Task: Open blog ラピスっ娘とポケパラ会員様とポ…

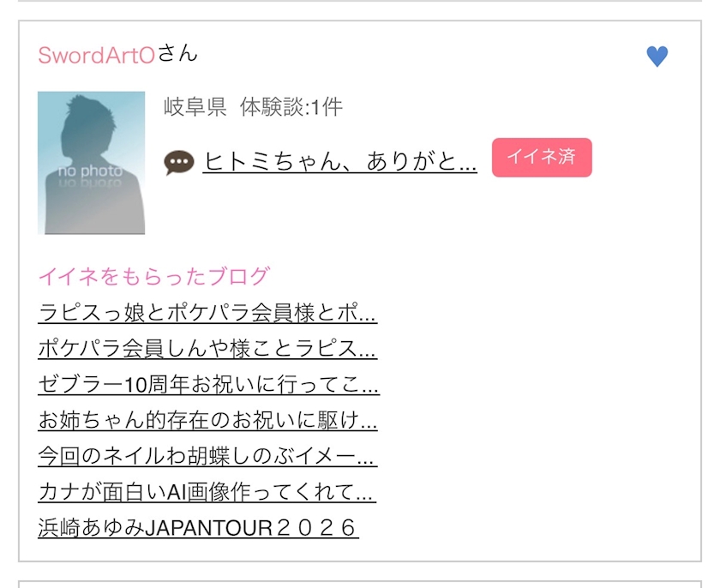Action: (207, 313)
